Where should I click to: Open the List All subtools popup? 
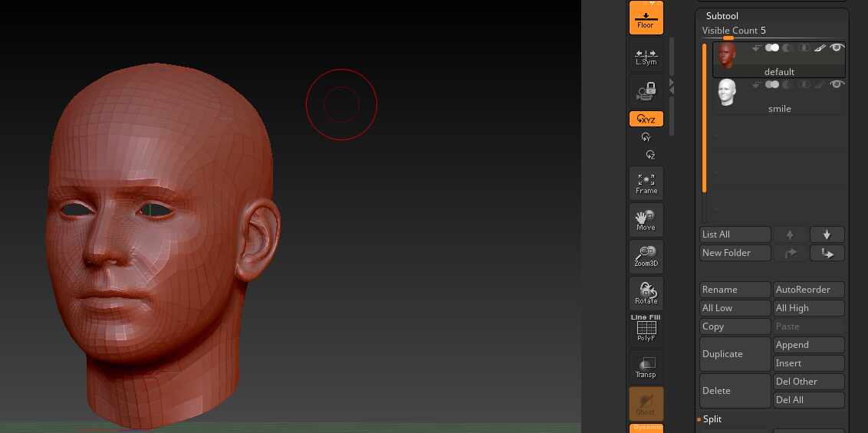pos(735,235)
